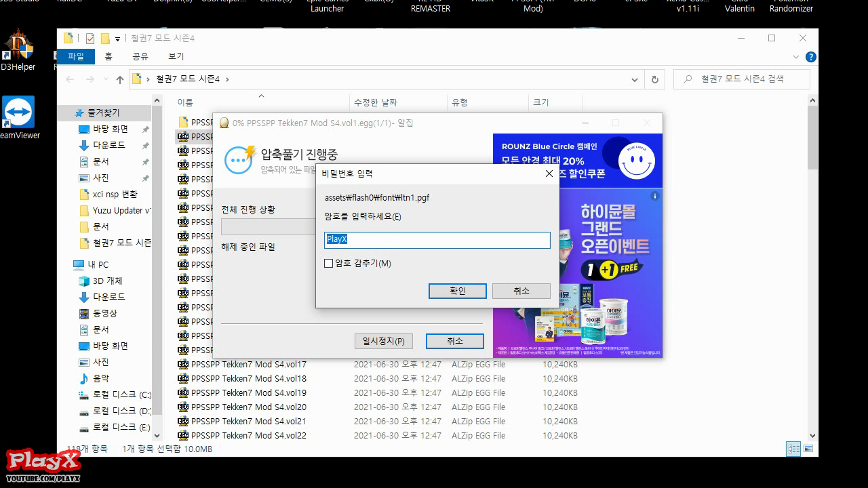Open the 파일 tab

[75, 56]
